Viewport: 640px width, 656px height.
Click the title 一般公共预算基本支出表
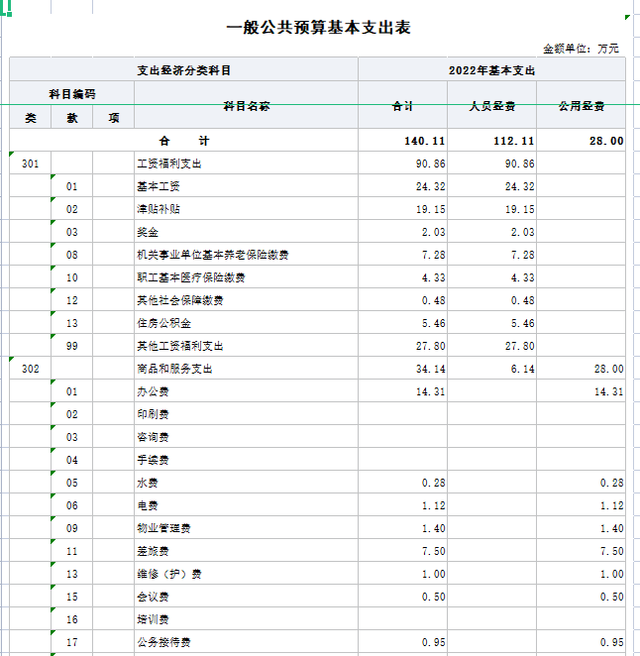click(x=318, y=27)
